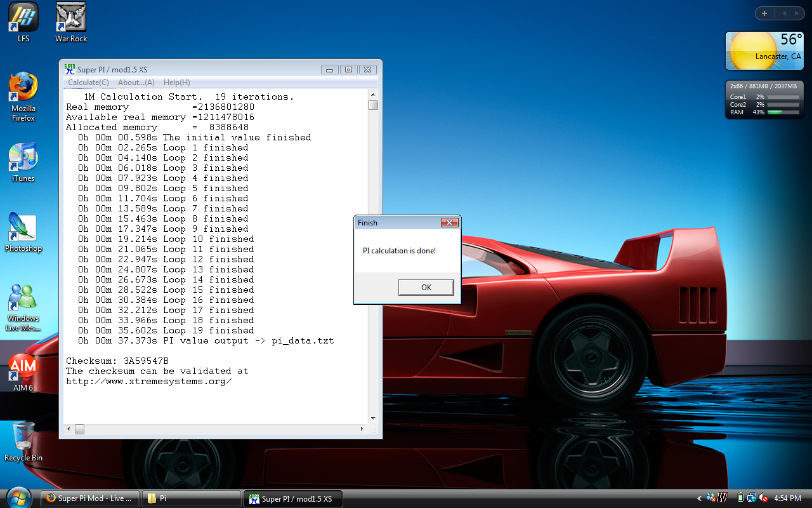Click the Super PI / mod1.5 XS taskbar button
The width and height of the screenshot is (812, 508).
point(293,498)
